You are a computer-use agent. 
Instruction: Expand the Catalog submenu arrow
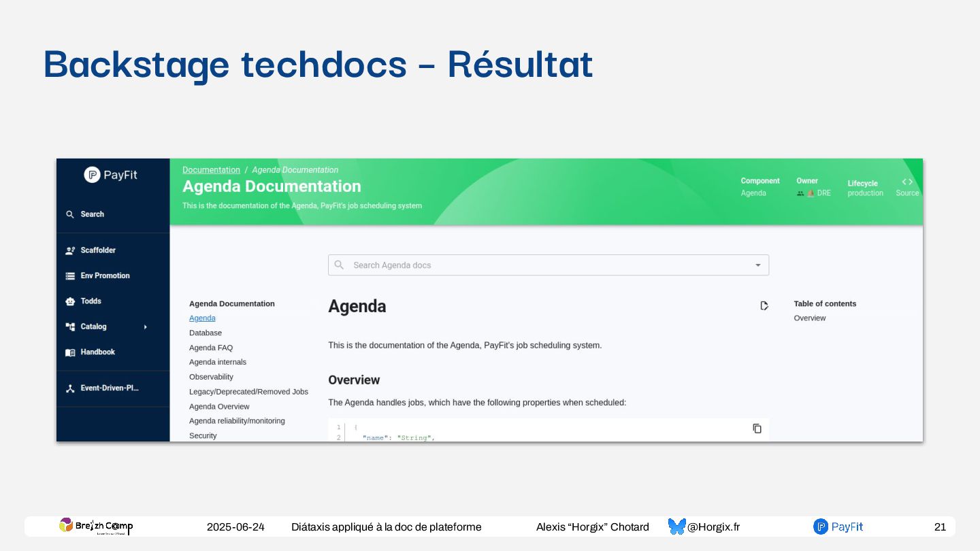coord(145,327)
